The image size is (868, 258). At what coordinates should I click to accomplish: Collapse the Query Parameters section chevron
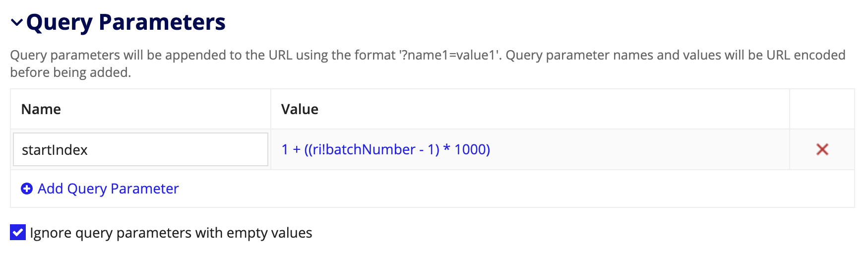tap(17, 23)
